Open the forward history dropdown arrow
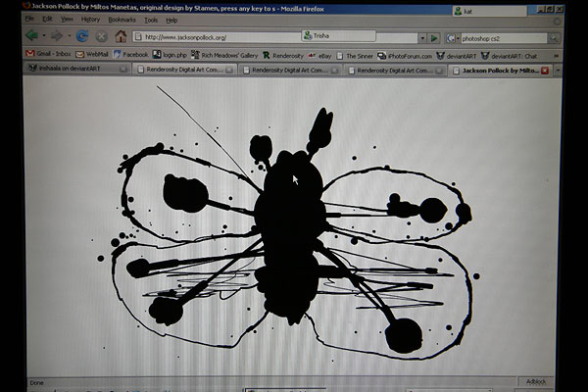Screen dimensions: 588x392 pos(69,36)
